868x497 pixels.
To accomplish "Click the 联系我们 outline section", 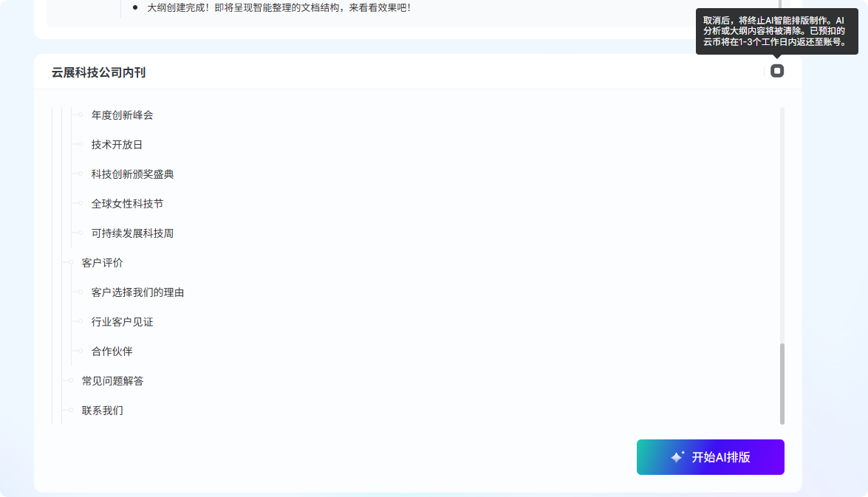I will (x=102, y=411).
